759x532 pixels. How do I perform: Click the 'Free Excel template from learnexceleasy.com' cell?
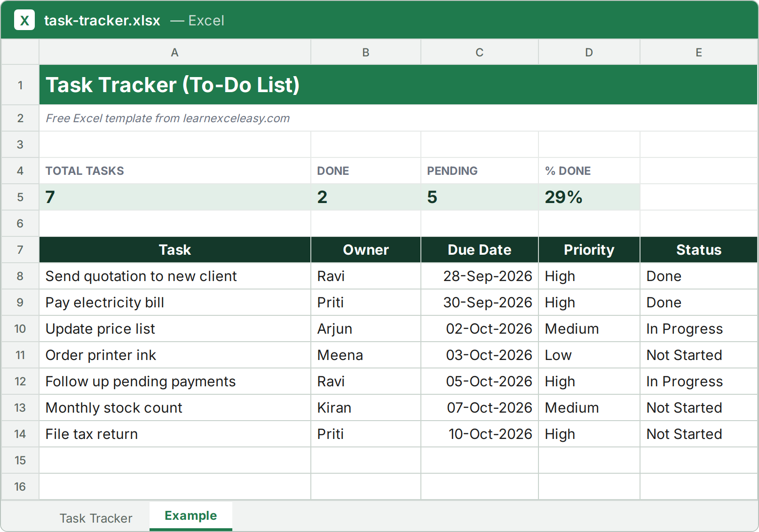point(398,118)
